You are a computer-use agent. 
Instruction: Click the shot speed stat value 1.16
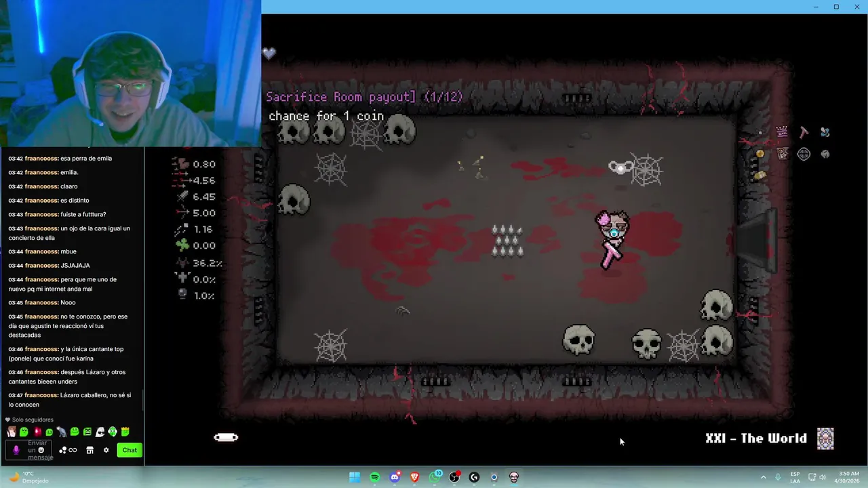(x=203, y=229)
